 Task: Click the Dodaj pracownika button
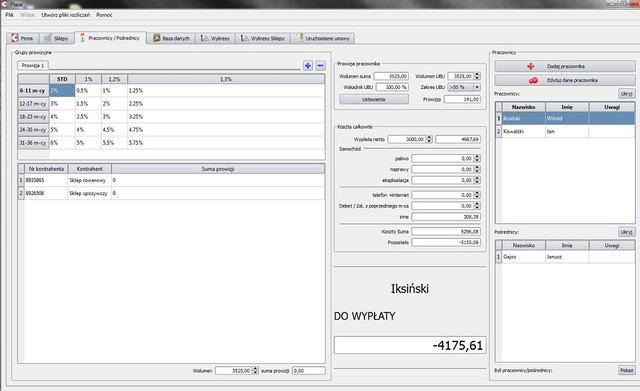tap(565, 66)
